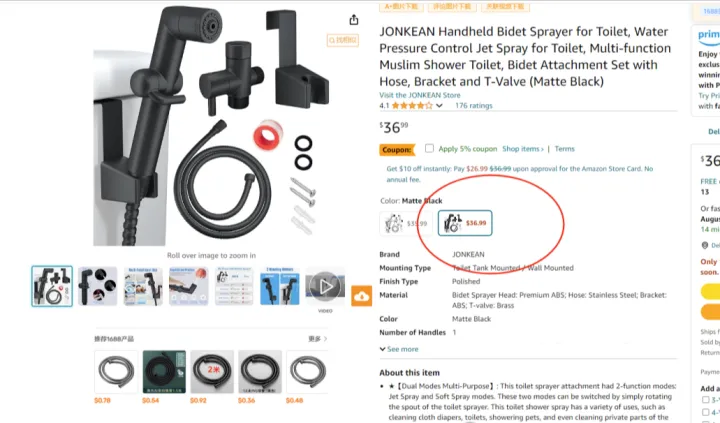Open the third orange download tab

(506, 6)
